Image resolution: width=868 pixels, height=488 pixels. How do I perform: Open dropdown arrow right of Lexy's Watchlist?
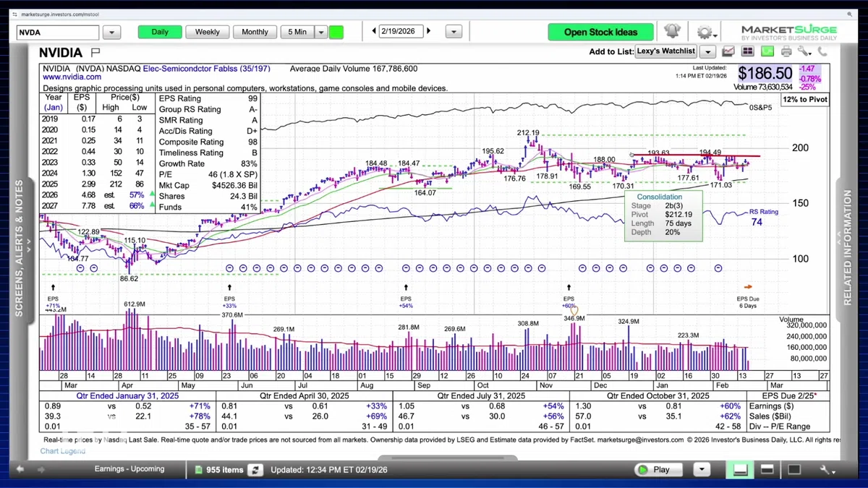pos(707,52)
